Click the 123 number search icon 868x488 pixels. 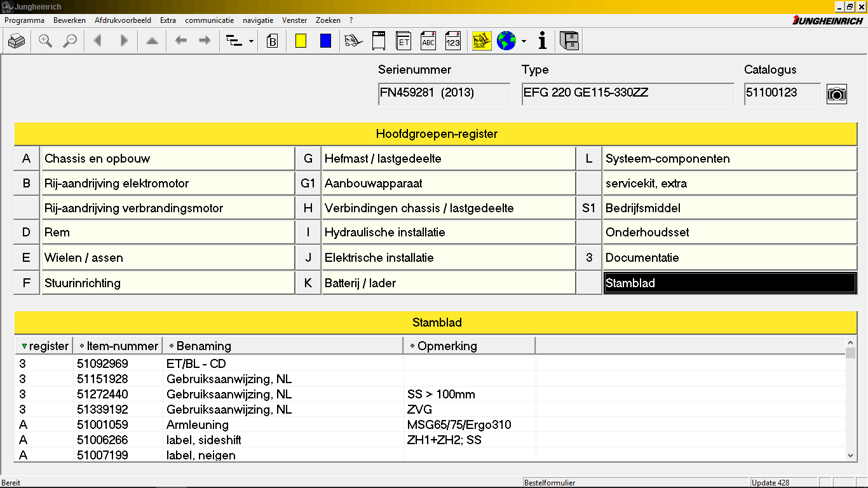(x=452, y=41)
